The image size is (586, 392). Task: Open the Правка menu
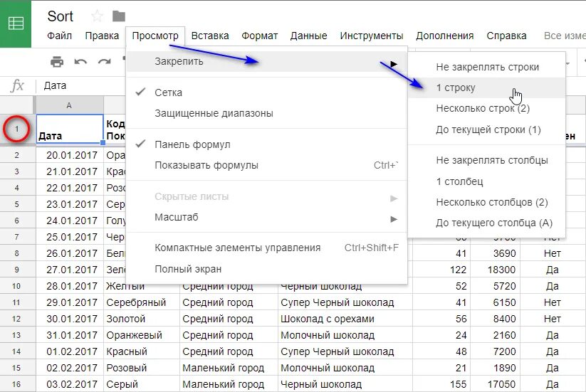tap(102, 36)
